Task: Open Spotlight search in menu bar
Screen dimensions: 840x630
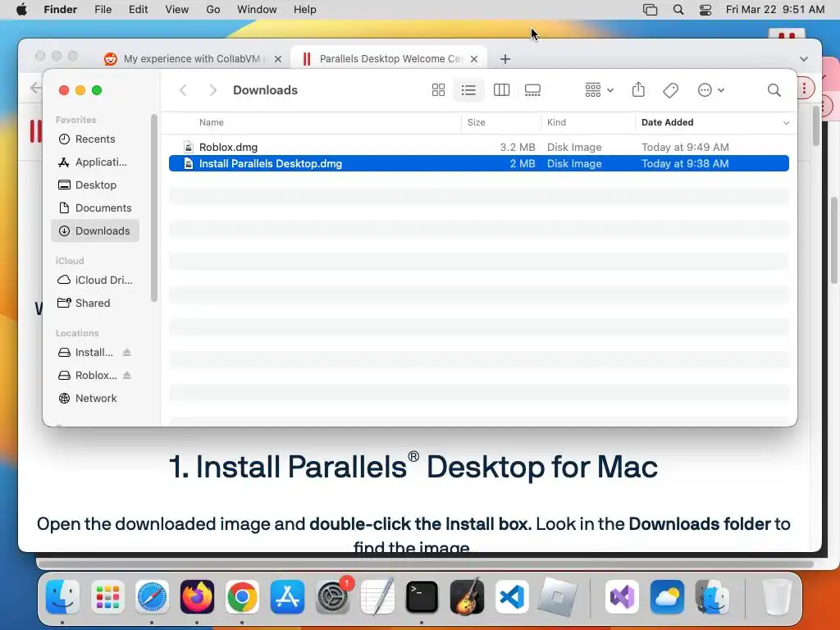Action: [x=678, y=10]
